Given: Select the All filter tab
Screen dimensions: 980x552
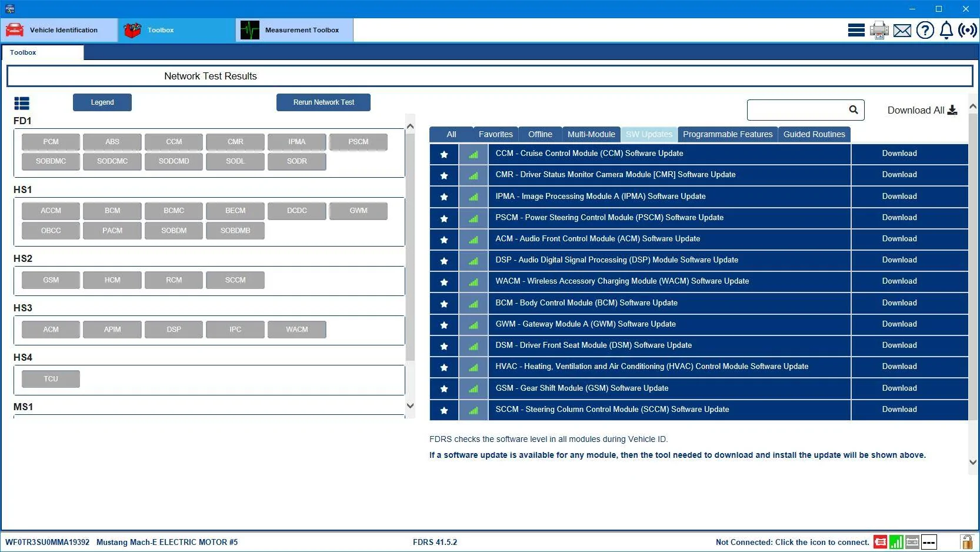Looking at the screenshot, I should 451,134.
